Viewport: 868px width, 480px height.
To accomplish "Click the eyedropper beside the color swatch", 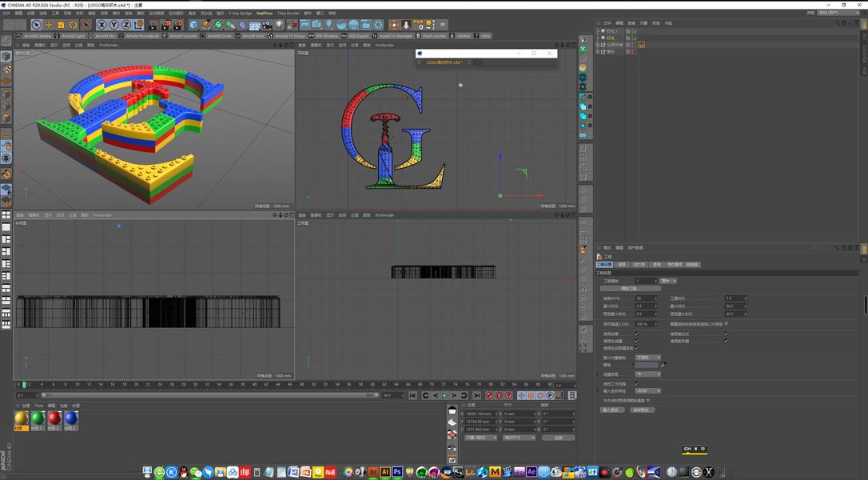I will point(663,364).
